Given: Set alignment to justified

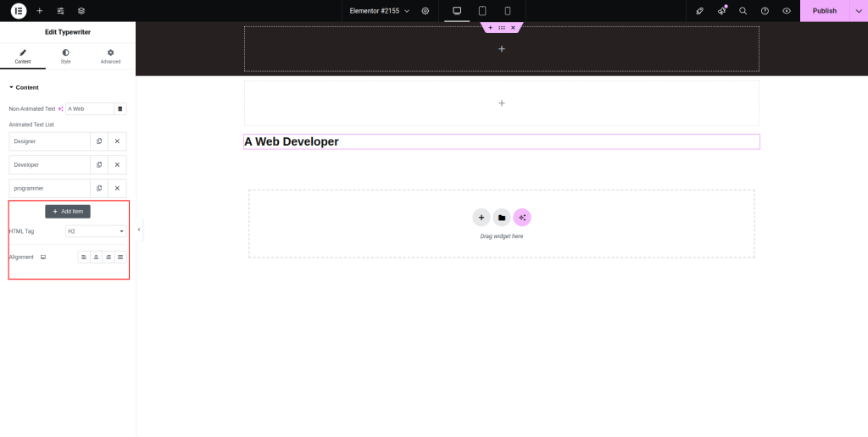Looking at the screenshot, I should [x=120, y=257].
